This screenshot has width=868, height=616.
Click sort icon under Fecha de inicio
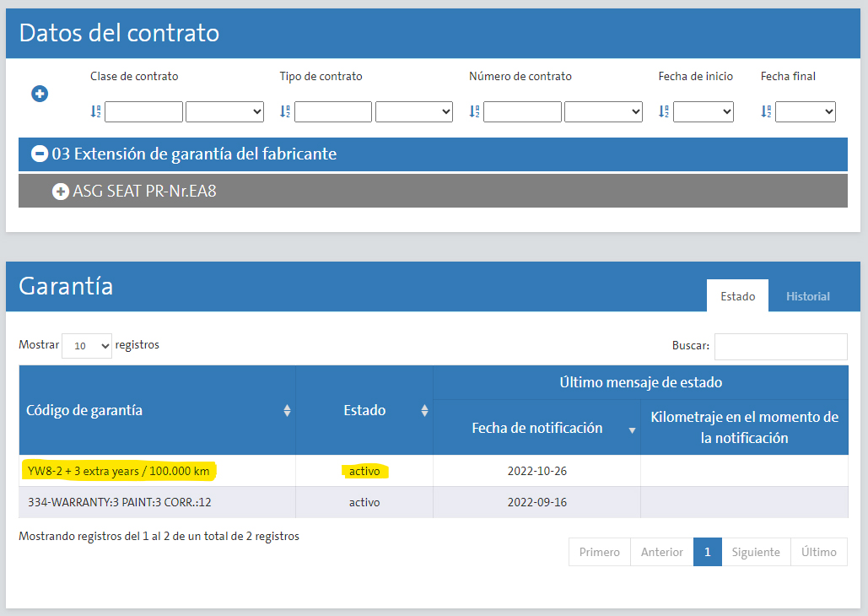(x=664, y=111)
